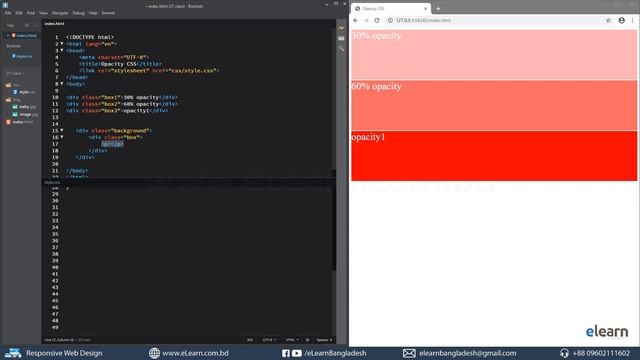Click the img folder icon in file tree
Image resolution: width=640 pixels, height=360 pixels.
point(8,100)
